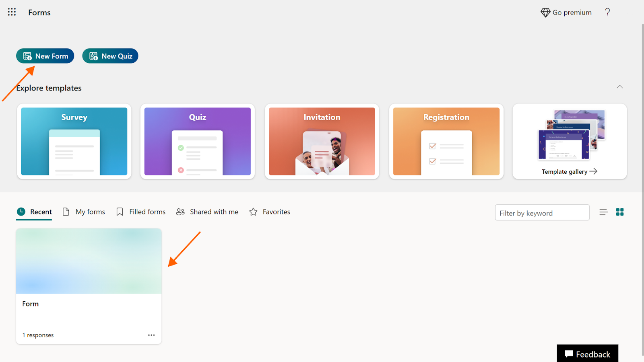
Task: Choose the Survey template card
Action: pos(74,141)
